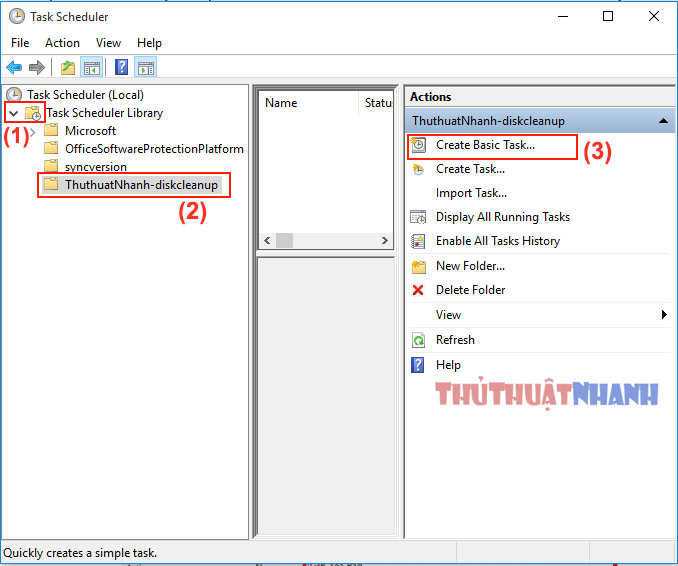Click the Enable All Tasks History icon

(x=418, y=241)
